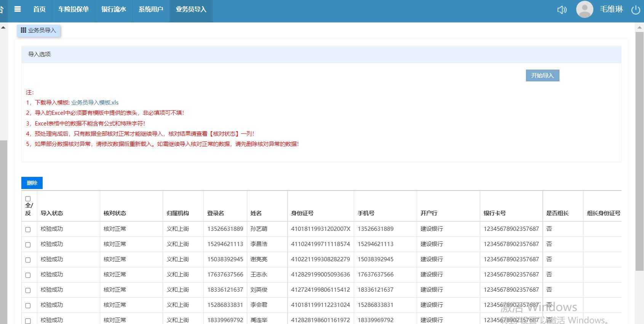Download 业务员导入模板.xls template link
The height and width of the screenshot is (324, 644).
click(x=95, y=103)
